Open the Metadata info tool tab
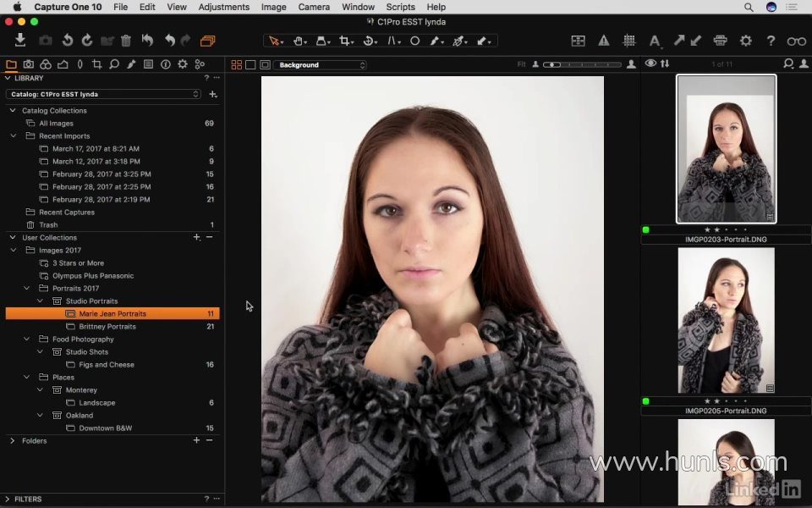 165,64
